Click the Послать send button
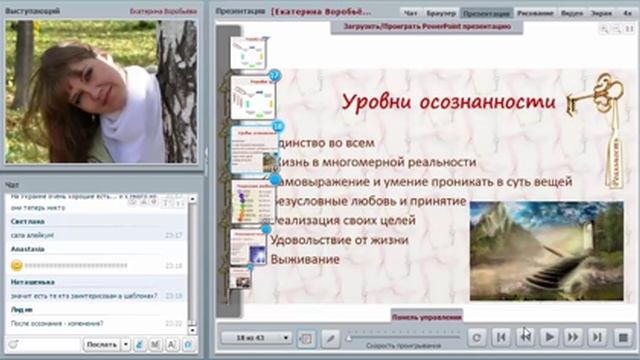 tap(102, 344)
